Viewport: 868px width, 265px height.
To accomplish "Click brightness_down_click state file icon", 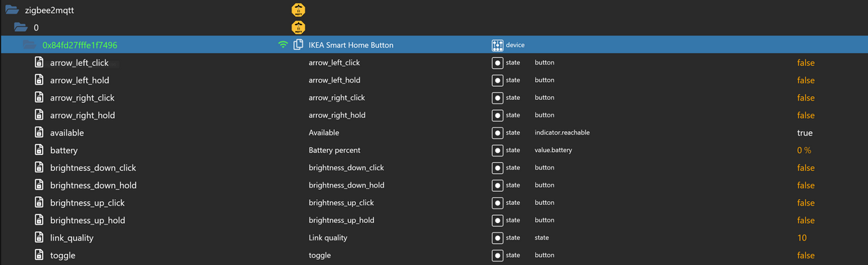I will tap(40, 167).
